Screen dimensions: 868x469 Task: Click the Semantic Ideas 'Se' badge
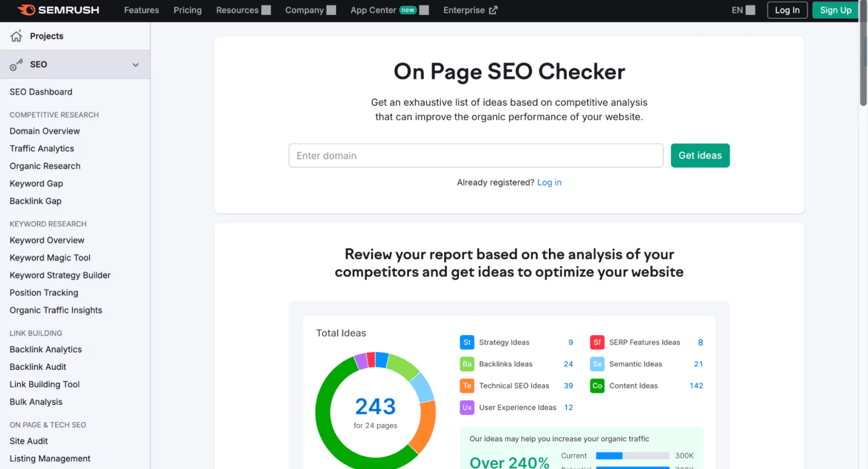coord(597,364)
